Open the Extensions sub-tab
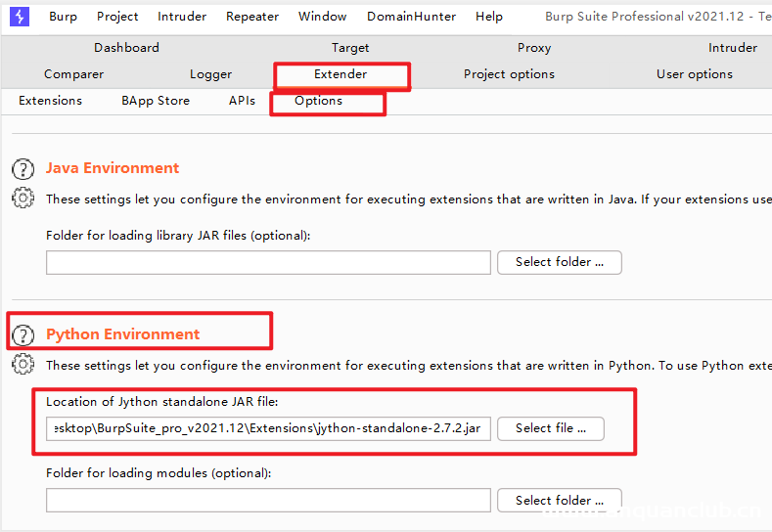The width and height of the screenshot is (772, 532). (x=50, y=101)
